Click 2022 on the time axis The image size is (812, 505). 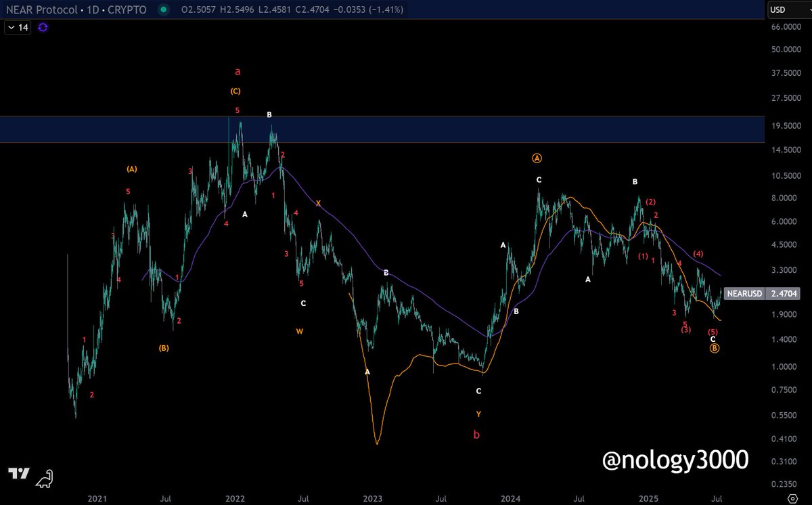(235, 499)
